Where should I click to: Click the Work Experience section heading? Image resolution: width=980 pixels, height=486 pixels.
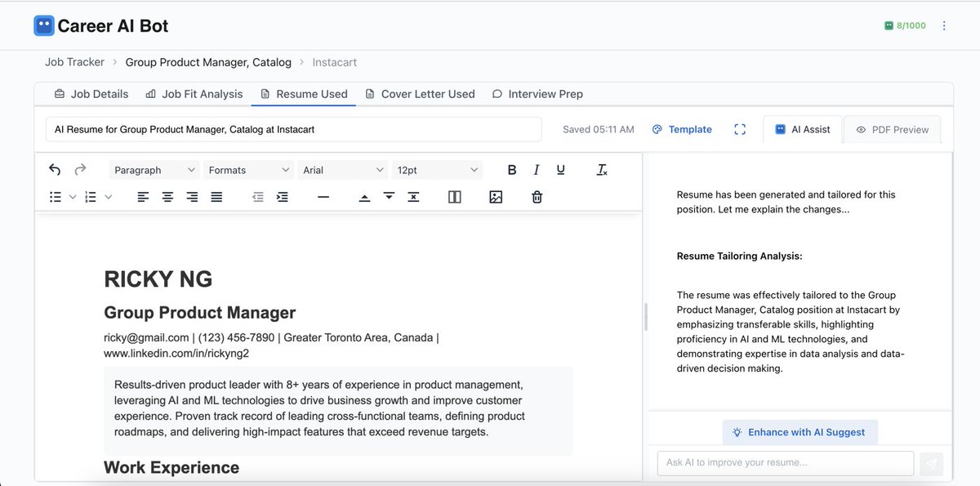171,468
